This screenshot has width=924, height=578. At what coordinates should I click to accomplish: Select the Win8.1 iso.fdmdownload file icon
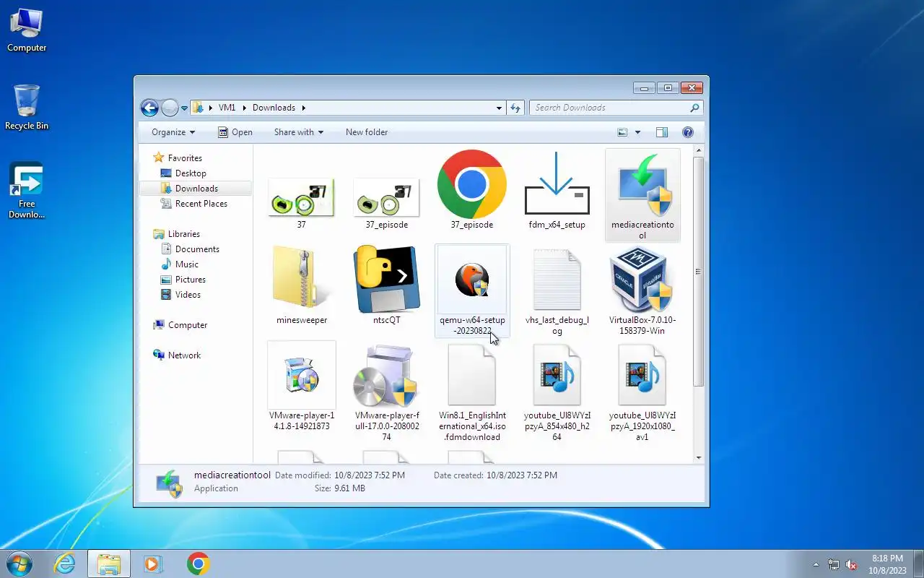point(471,375)
